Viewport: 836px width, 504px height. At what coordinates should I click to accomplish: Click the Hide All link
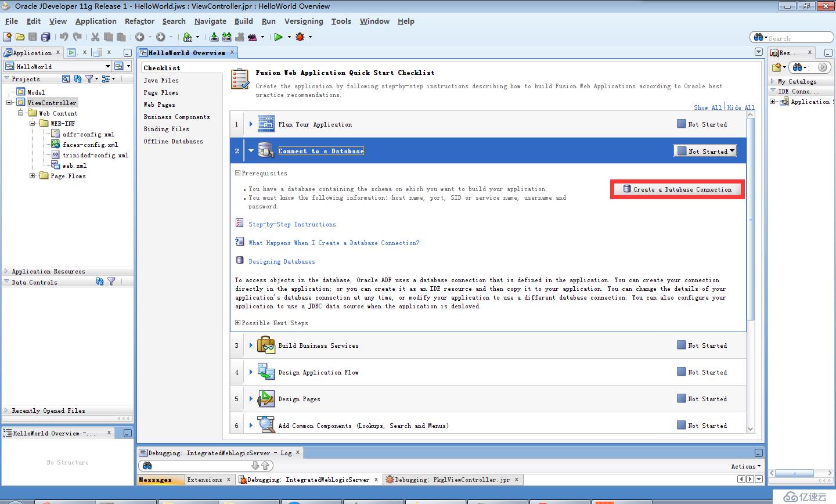741,107
